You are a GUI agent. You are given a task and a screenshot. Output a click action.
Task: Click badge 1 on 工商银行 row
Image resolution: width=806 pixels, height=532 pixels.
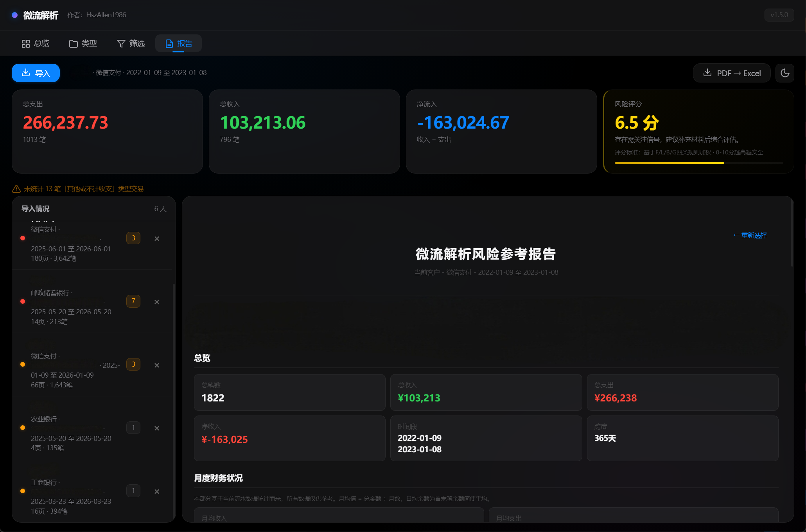click(133, 491)
